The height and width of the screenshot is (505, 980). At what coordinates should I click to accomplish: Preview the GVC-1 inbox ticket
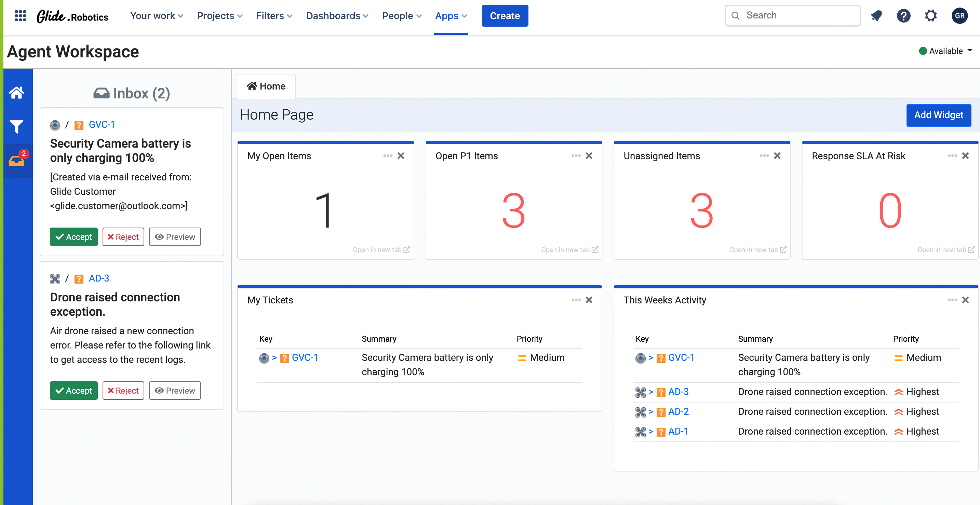click(x=175, y=237)
